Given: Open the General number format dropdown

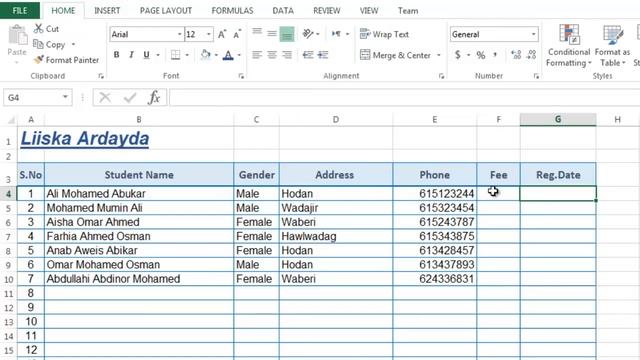Looking at the screenshot, I should point(533,34).
